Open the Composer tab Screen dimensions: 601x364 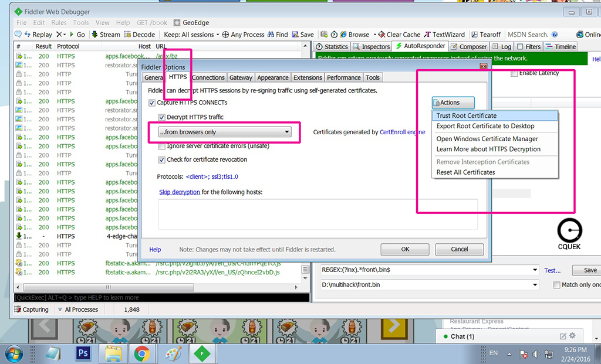(468, 47)
